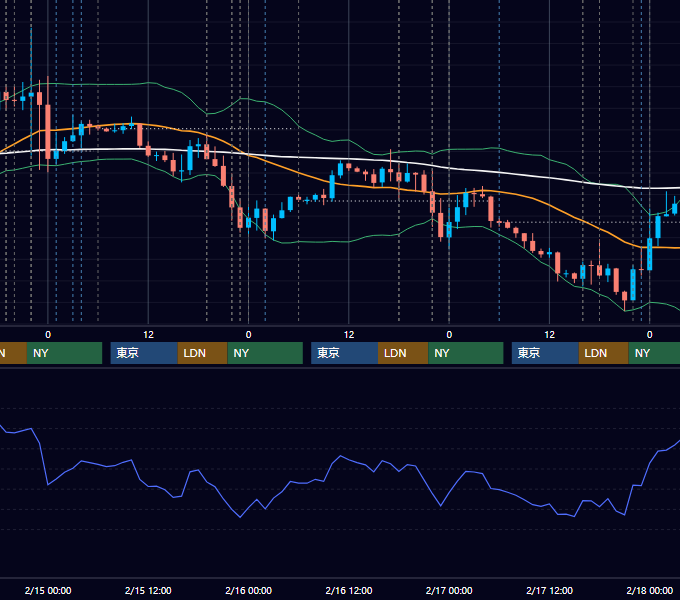Select the LDN block before 2/16 midnight
This screenshot has height=600, width=680.
tap(203, 353)
